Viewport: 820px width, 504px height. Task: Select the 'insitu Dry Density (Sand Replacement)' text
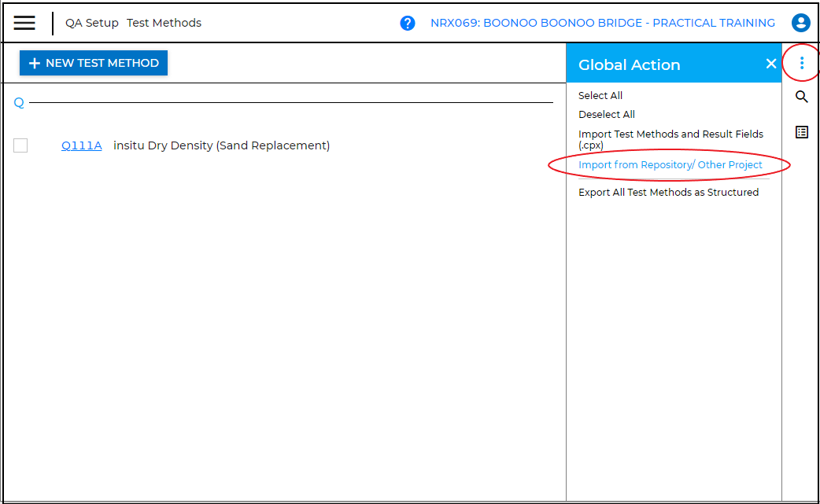(x=222, y=145)
